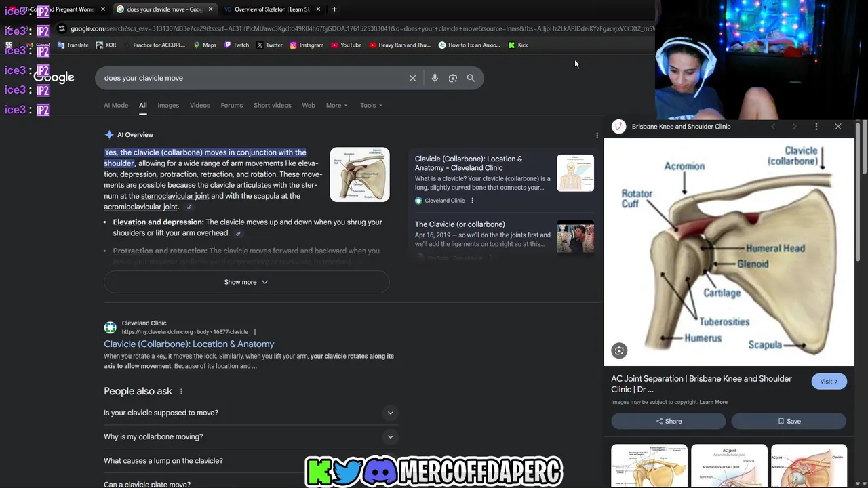868x488 pixels.
Task: Visit the Brisbane Knee and Shoulder page
Action: point(829,382)
